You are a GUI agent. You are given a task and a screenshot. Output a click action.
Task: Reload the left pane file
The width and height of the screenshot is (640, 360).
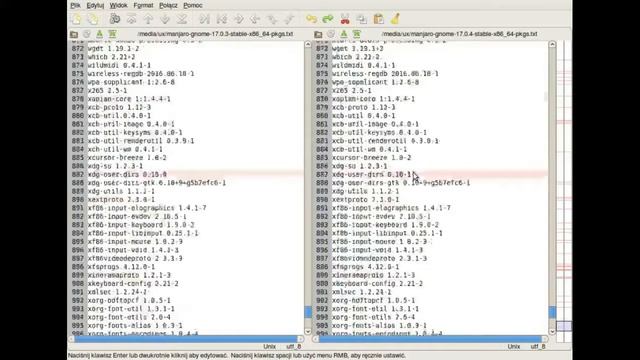87,34
